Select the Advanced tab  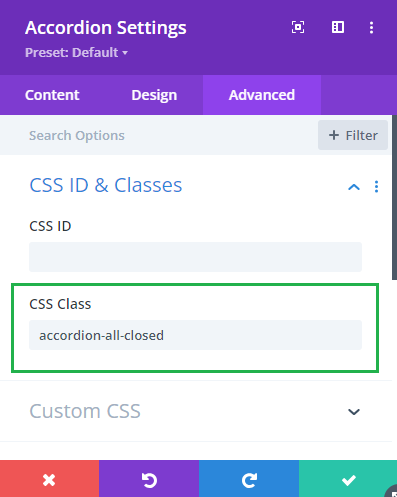(262, 95)
